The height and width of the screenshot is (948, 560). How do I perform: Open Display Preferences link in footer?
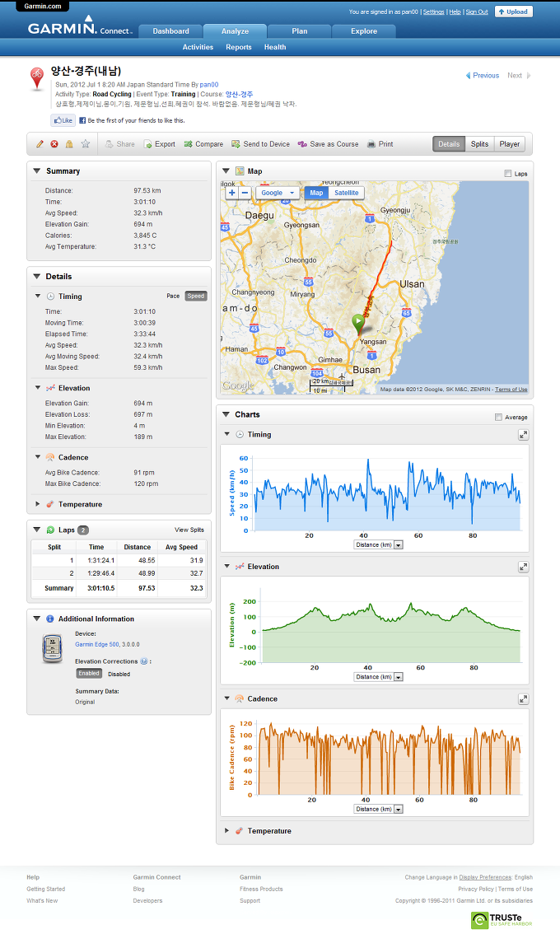[485, 877]
